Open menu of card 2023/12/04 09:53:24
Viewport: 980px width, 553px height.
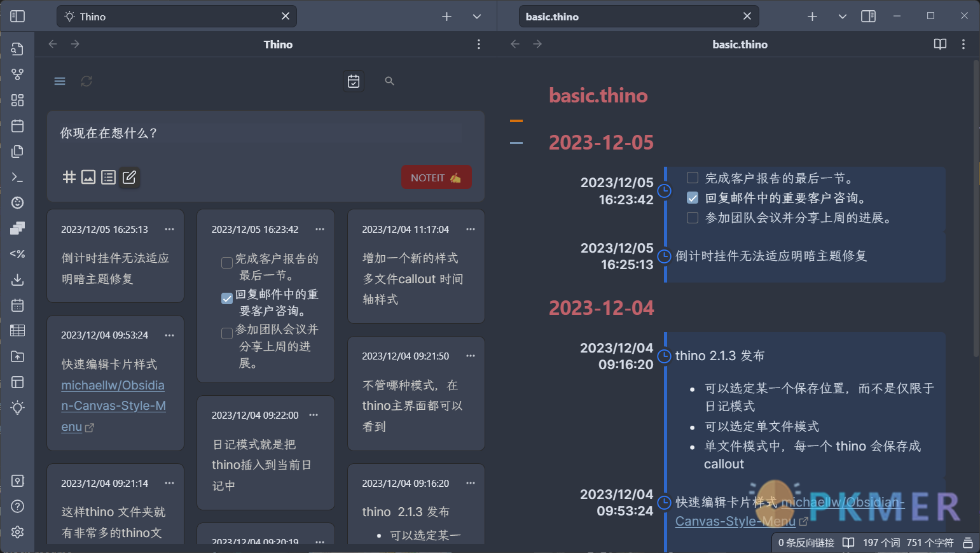click(x=169, y=335)
